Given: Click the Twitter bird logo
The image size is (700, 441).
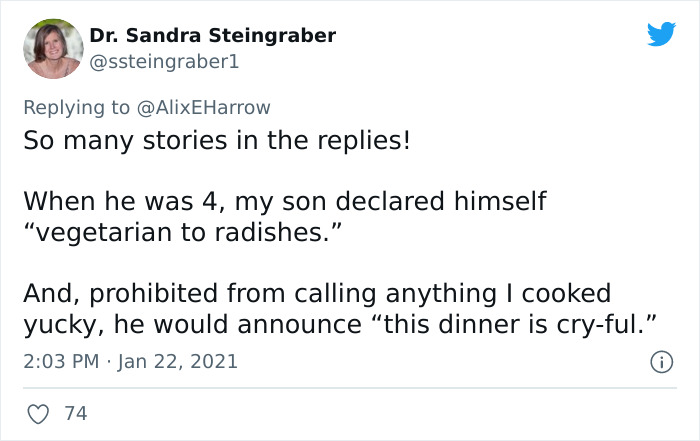Looking at the screenshot, I should pyautogui.click(x=661, y=35).
